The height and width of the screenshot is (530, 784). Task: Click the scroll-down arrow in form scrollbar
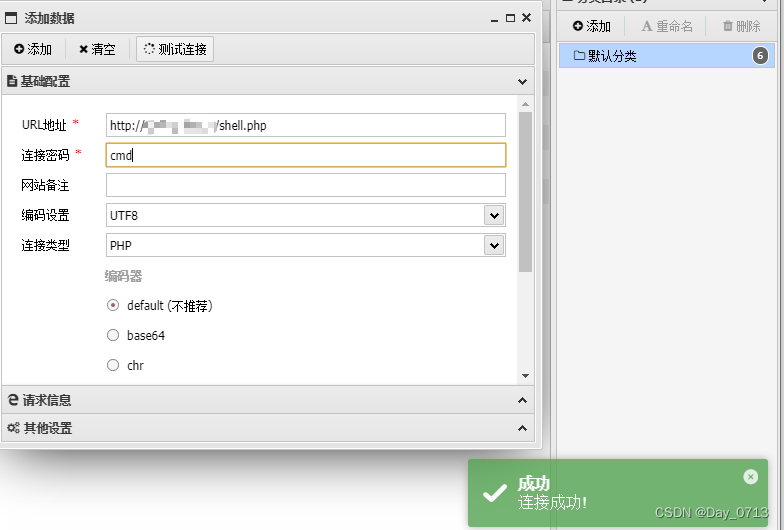tap(525, 376)
